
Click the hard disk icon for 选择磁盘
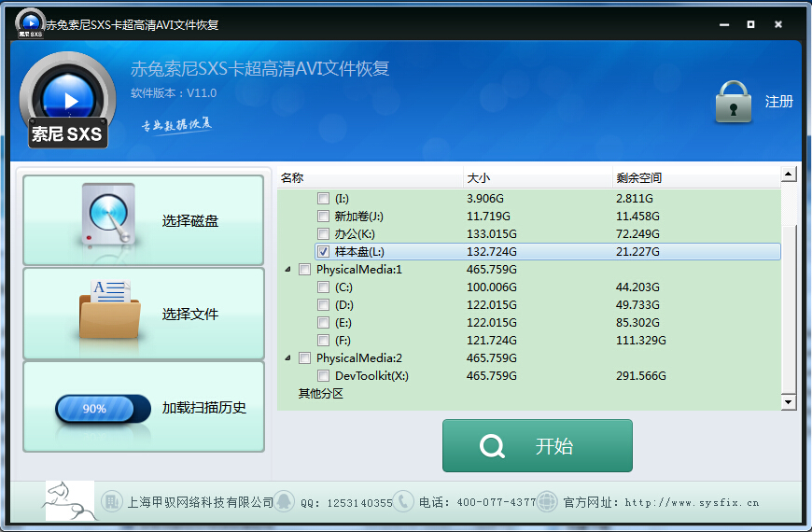(x=109, y=215)
